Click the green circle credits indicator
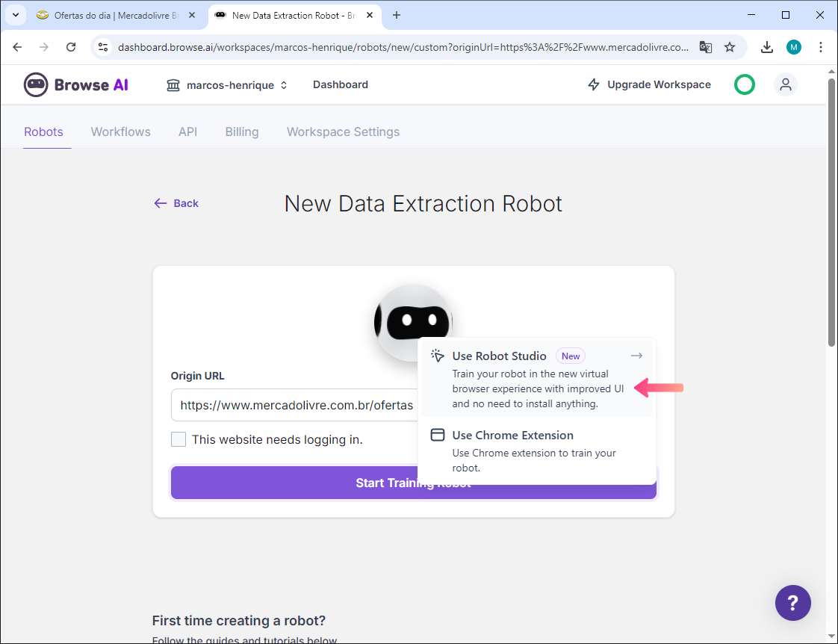 [x=745, y=84]
